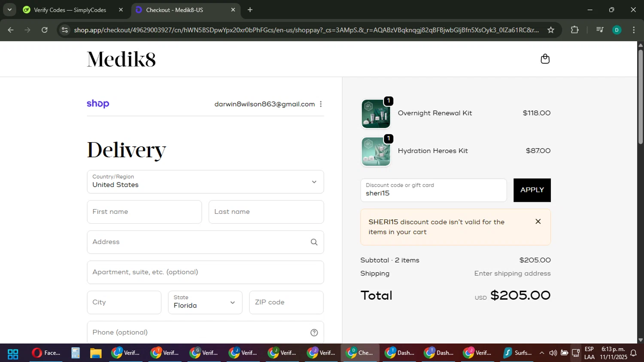Screen dimensions: 644x362
Task: Click the discount code field containing sheri15
Action: [434, 190]
